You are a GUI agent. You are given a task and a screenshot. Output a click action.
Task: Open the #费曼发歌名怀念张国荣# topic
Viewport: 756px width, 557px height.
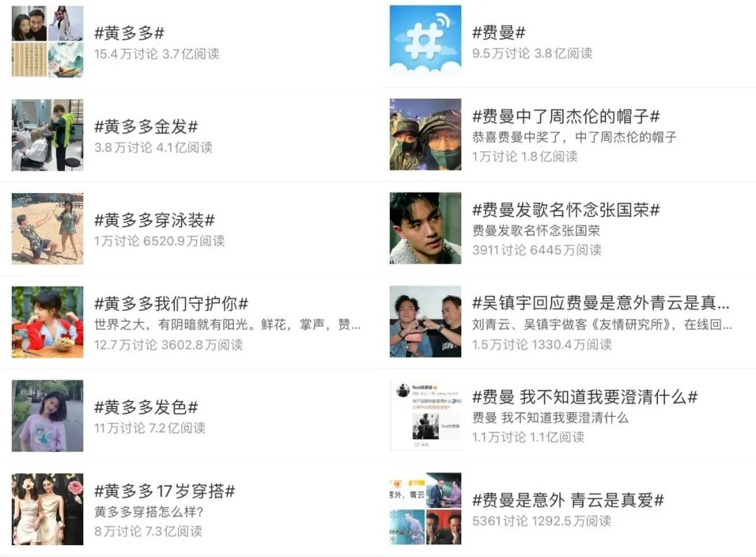pos(566,210)
